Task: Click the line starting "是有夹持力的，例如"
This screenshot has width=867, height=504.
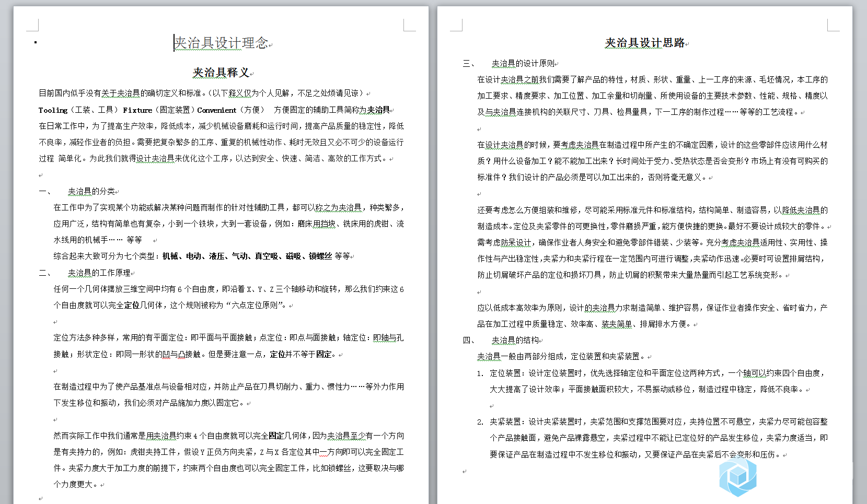Action: (228, 452)
